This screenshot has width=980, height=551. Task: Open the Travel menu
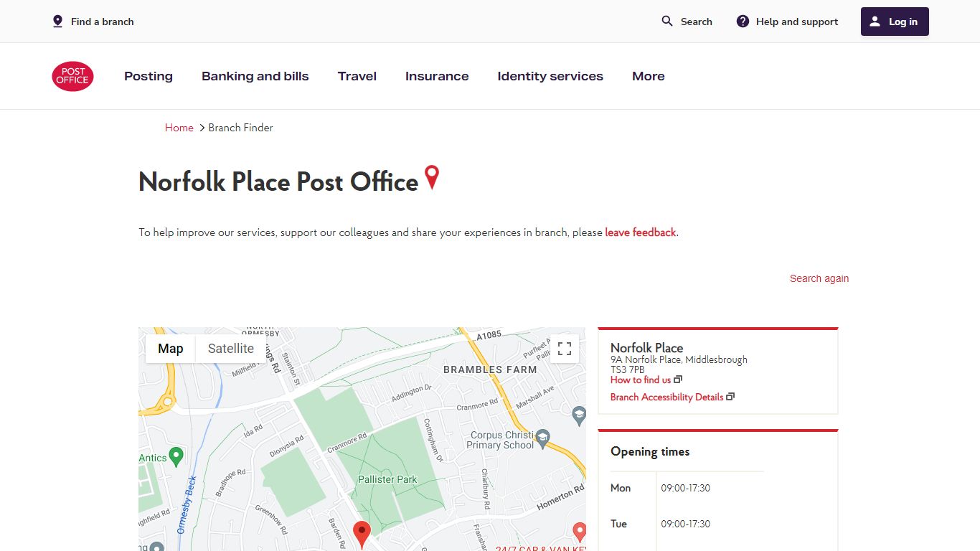click(357, 76)
